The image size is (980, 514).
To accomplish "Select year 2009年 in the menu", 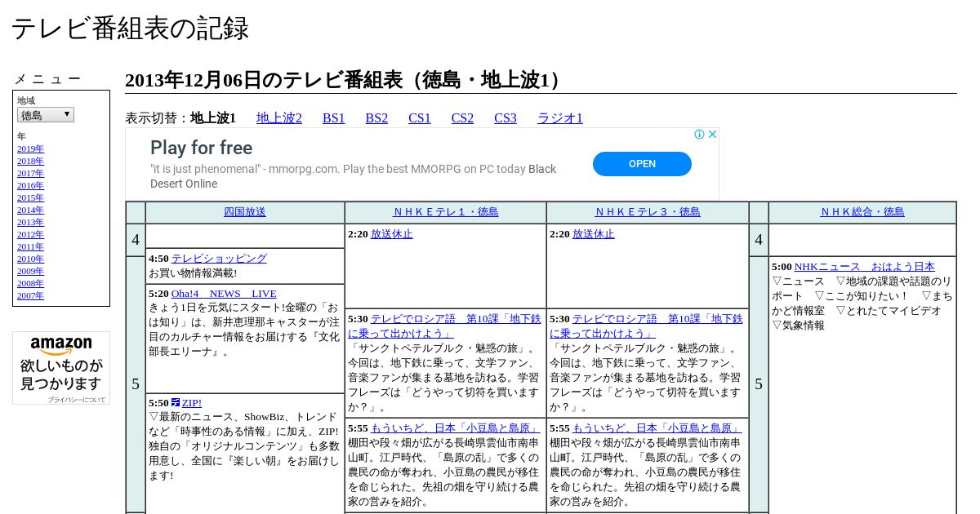I will (30, 271).
